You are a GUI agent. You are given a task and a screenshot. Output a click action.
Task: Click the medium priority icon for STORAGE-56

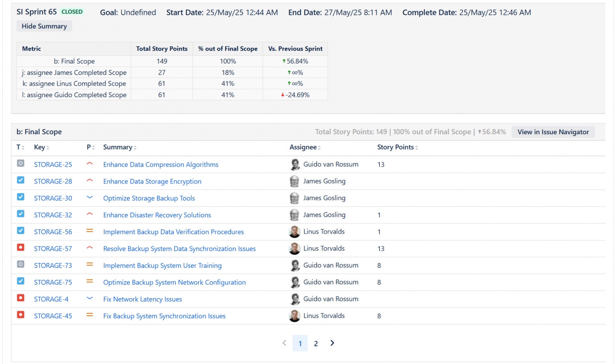(x=90, y=231)
